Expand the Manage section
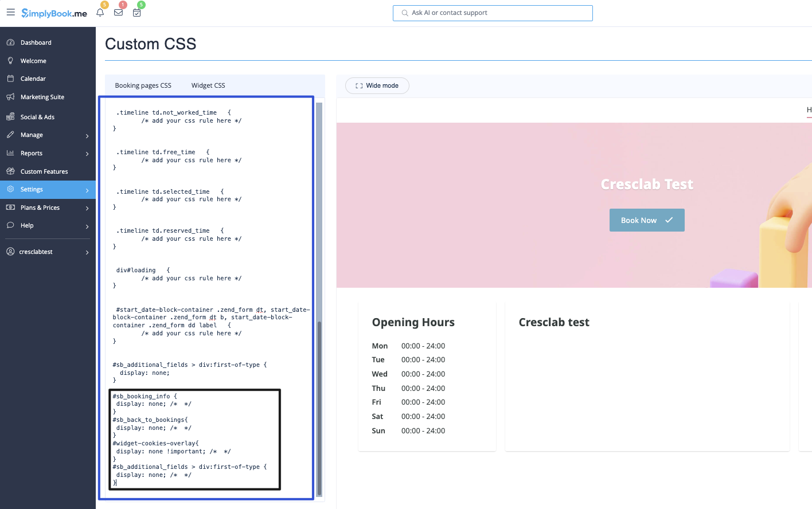Viewport: 812px width, 509px height. (32, 135)
